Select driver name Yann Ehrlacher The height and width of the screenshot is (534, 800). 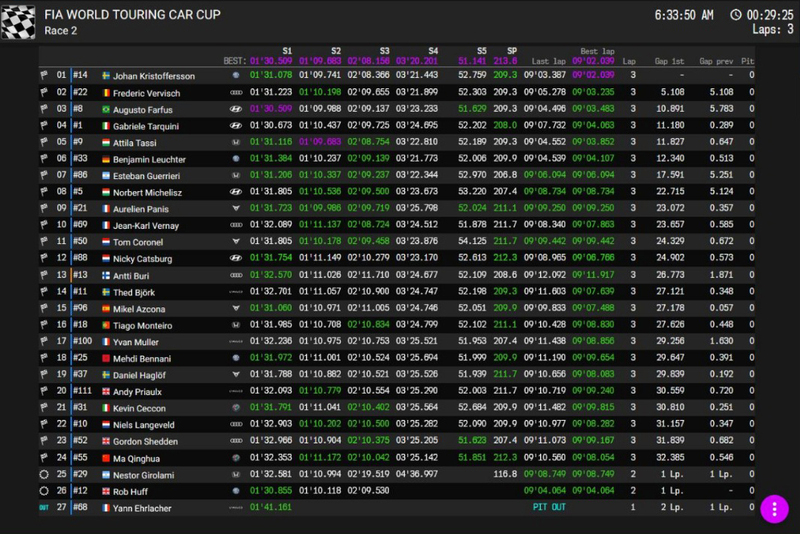click(x=142, y=508)
